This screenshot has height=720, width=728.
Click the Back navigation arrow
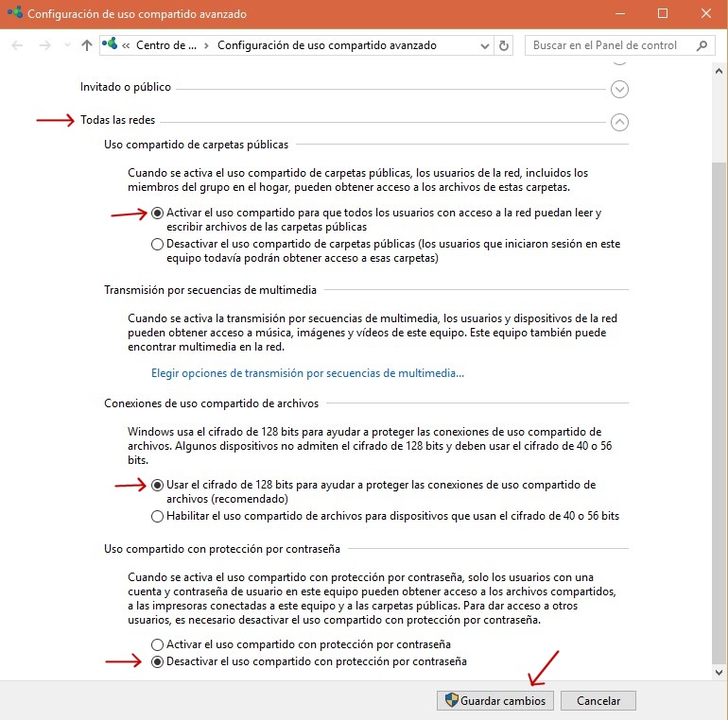pyautogui.click(x=18, y=45)
